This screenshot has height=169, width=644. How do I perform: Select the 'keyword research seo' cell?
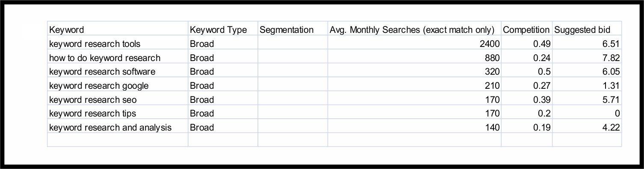(118, 99)
